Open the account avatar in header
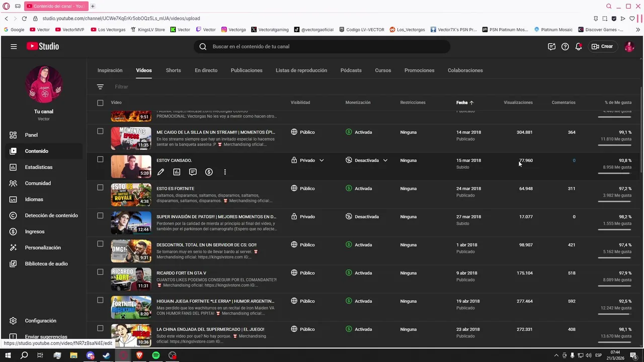 629,46
